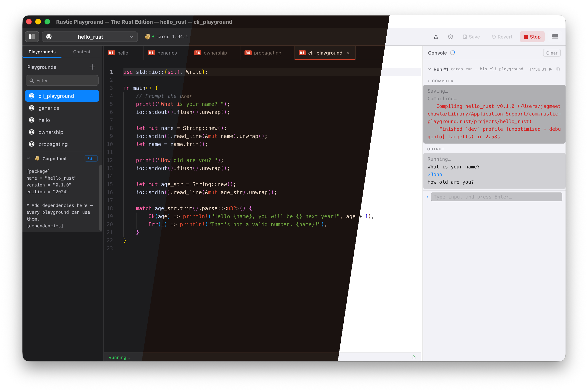Switch the console layout toggle at top right
The width and height of the screenshot is (588, 391).
(555, 37)
